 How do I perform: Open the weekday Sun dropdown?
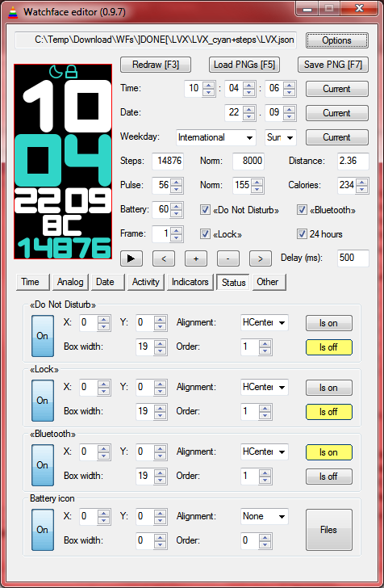point(280,137)
